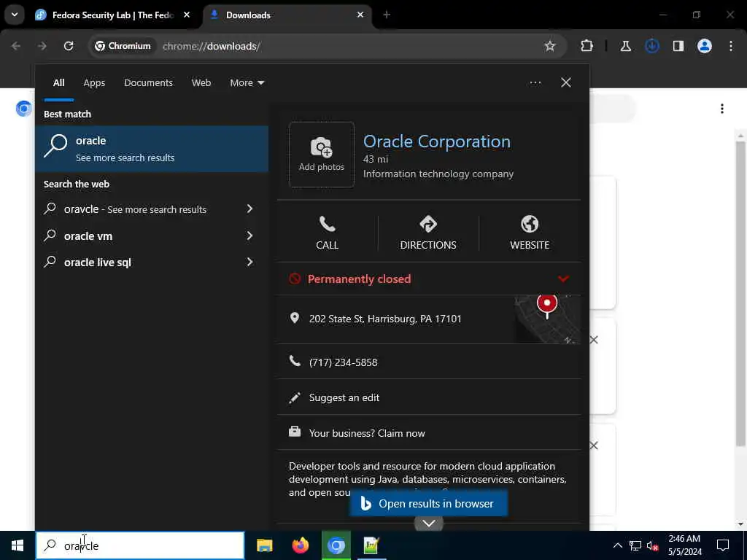Switch to the Fedora Security Lab tab
The width and height of the screenshot is (747, 560).
[113, 15]
